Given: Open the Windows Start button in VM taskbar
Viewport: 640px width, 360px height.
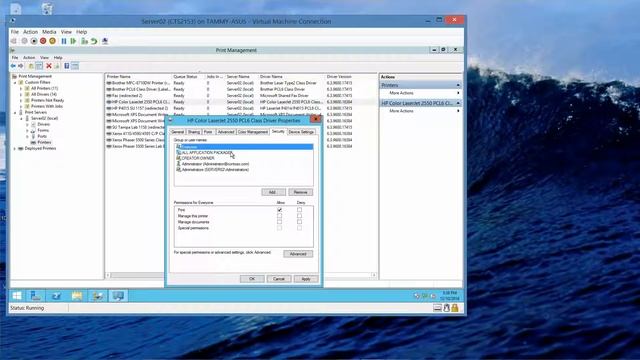Looking at the screenshot, I should point(17,296).
